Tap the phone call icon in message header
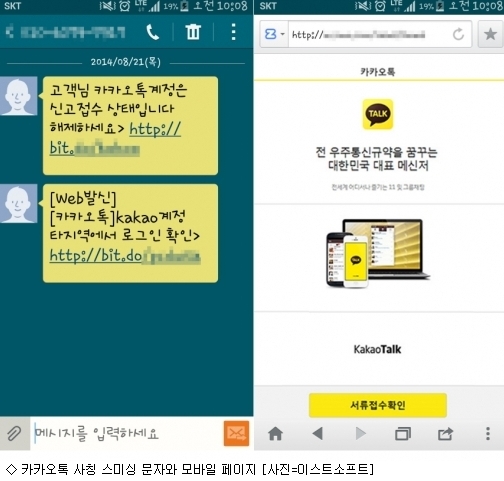This screenshot has width=504, height=481. 153,32
